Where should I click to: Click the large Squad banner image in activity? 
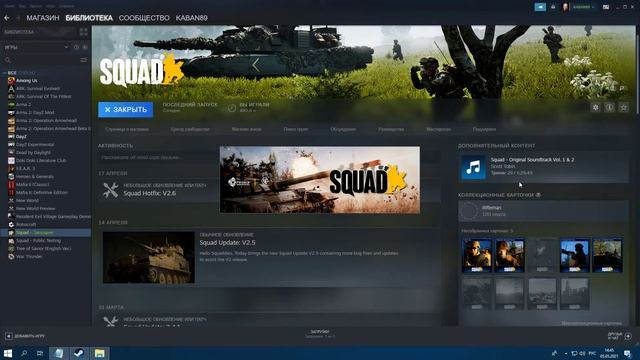point(320,180)
